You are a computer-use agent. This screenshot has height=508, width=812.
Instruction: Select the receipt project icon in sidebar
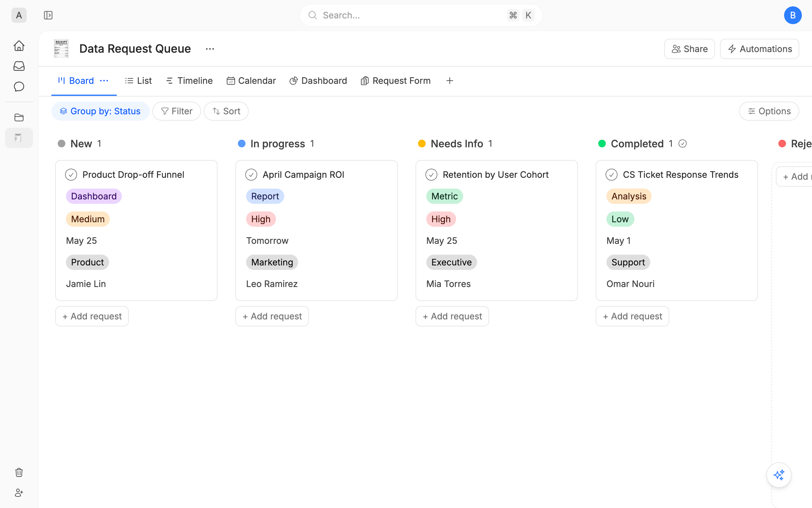tap(19, 138)
